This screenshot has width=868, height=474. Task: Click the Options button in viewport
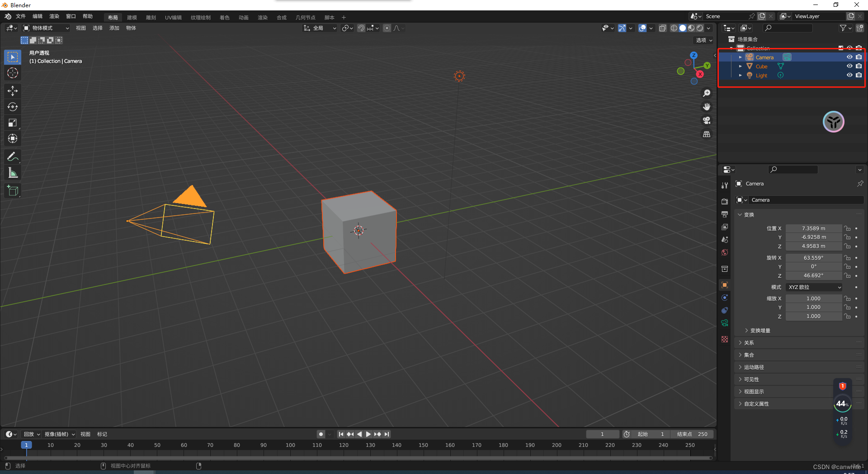tap(704, 40)
